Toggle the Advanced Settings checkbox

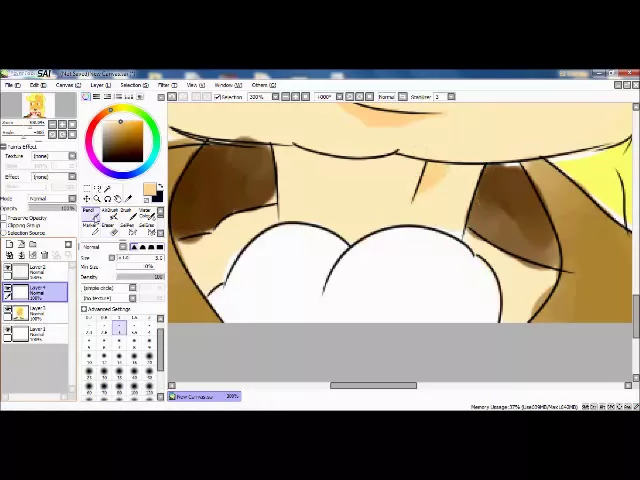tap(84, 309)
